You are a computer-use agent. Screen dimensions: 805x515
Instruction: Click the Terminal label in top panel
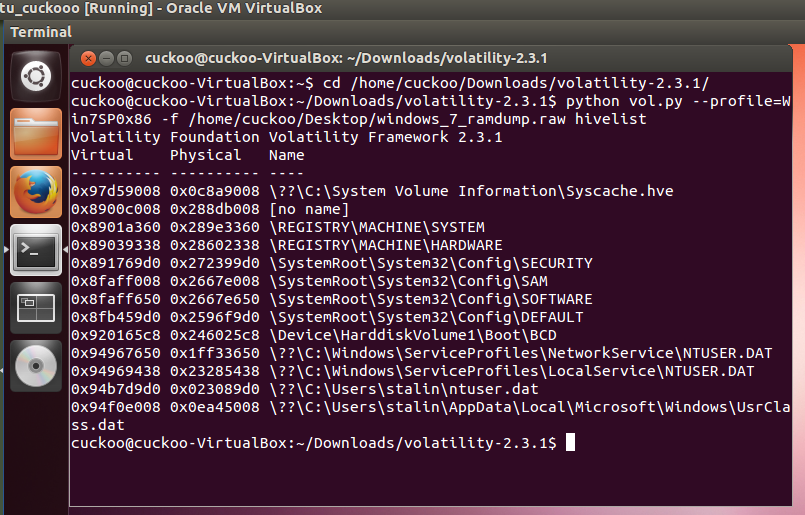41,32
